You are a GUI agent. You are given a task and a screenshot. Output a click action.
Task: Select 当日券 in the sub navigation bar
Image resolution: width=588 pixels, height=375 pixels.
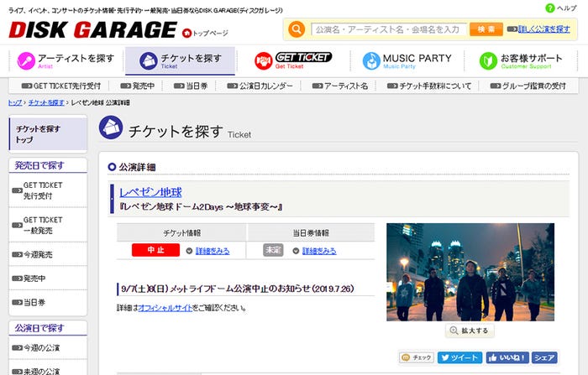(x=197, y=86)
